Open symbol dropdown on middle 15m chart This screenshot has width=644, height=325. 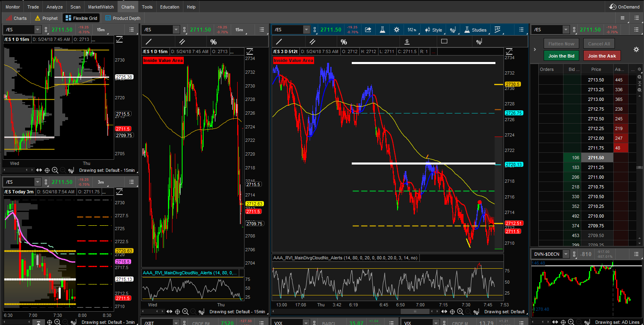point(176,30)
